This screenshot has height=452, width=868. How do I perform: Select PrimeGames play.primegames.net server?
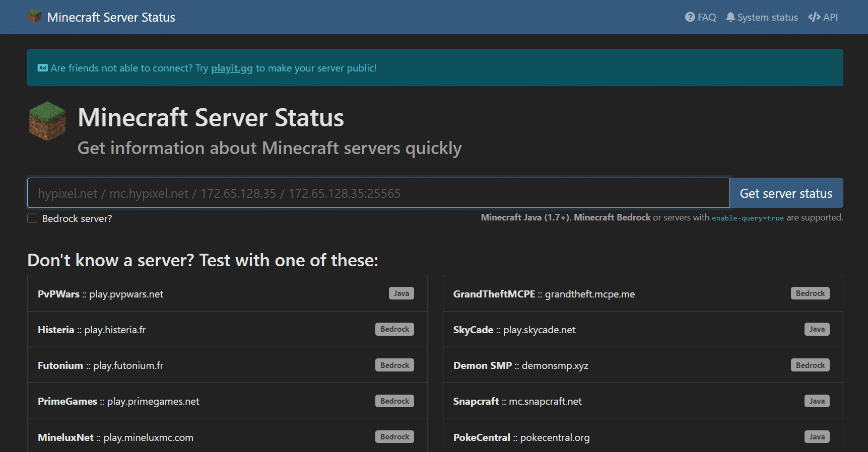click(227, 401)
